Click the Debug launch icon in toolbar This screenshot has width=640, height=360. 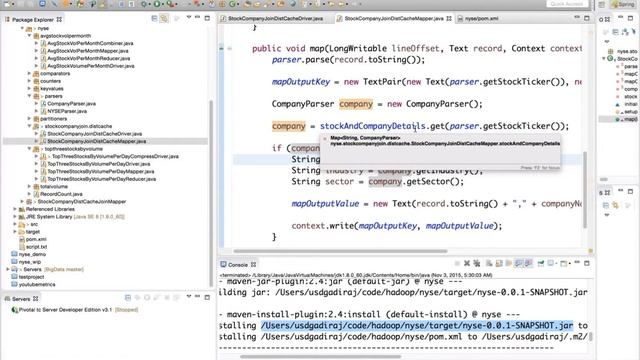(x=144, y=4)
